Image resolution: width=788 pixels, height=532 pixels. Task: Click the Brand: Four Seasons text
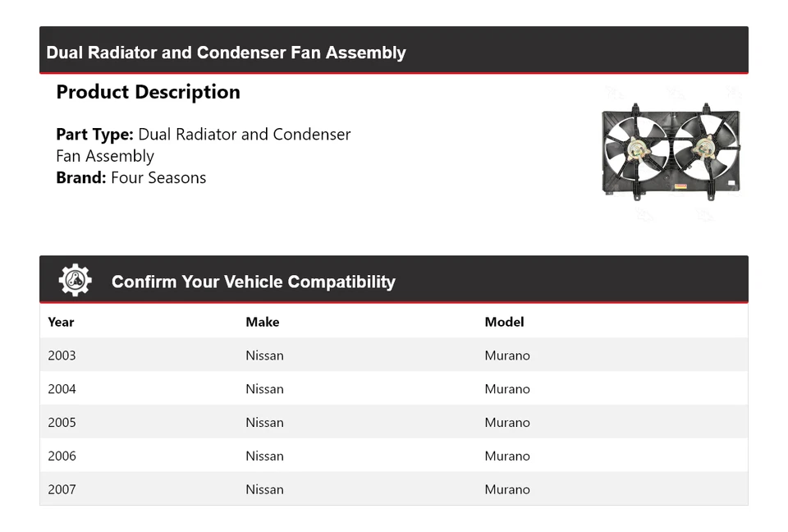tap(131, 177)
